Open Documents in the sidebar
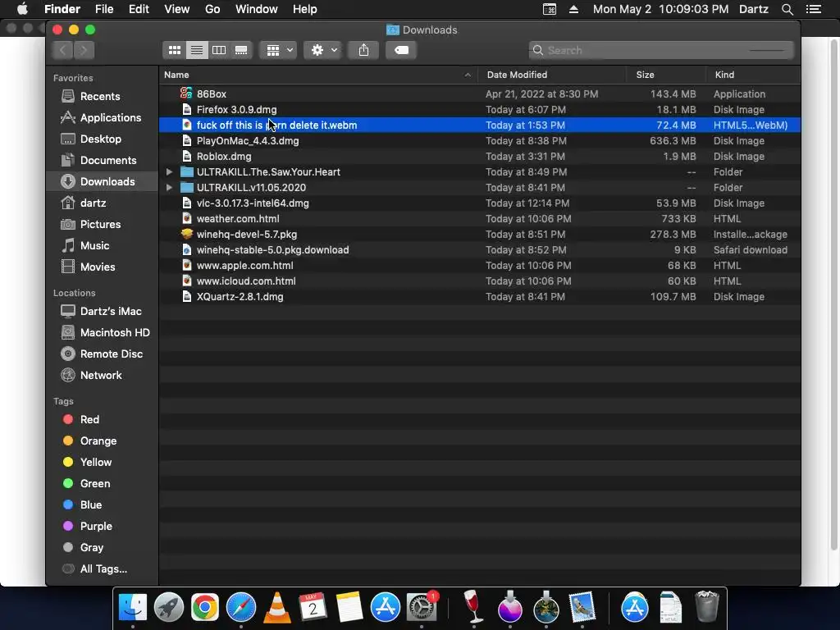This screenshot has height=630, width=840. [x=102, y=160]
